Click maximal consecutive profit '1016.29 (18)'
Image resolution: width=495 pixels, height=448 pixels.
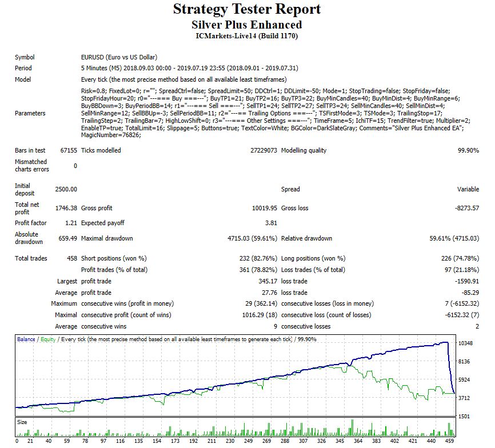(x=260, y=315)
